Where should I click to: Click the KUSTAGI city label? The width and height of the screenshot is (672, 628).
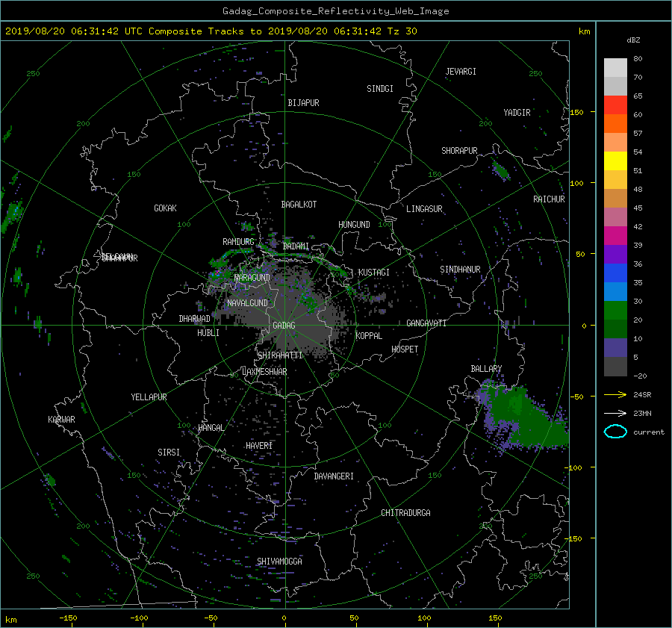(374, 273)
